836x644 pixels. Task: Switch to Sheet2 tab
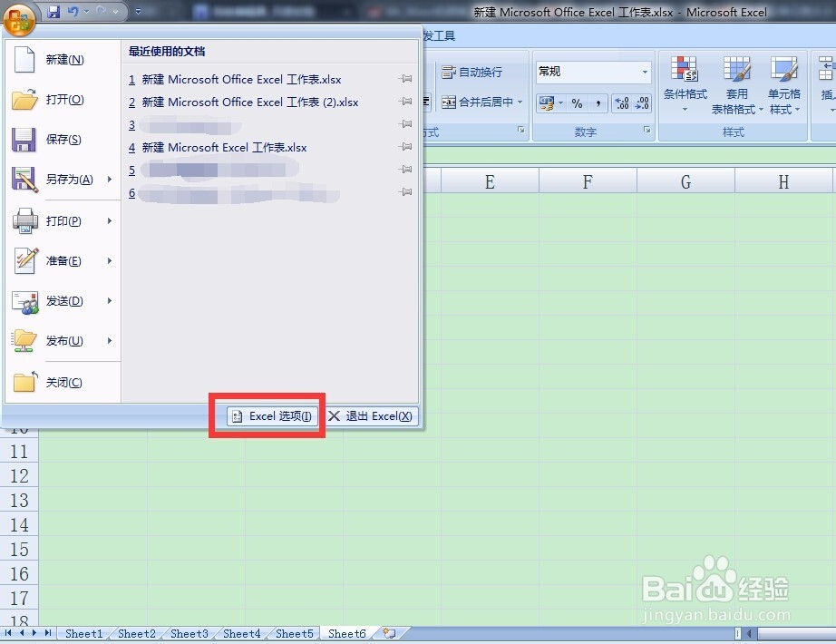pos(137,633)
